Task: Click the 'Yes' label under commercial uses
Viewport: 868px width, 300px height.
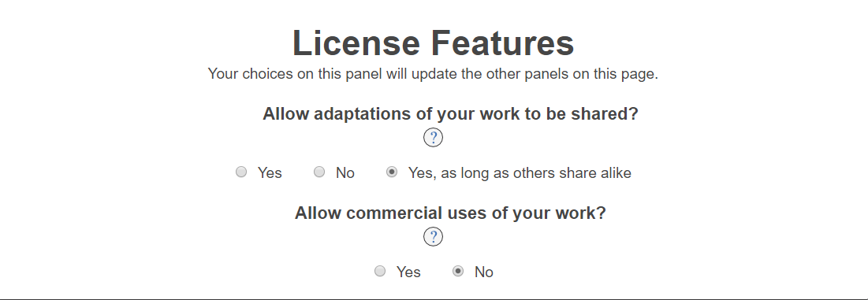Action: 408,272
